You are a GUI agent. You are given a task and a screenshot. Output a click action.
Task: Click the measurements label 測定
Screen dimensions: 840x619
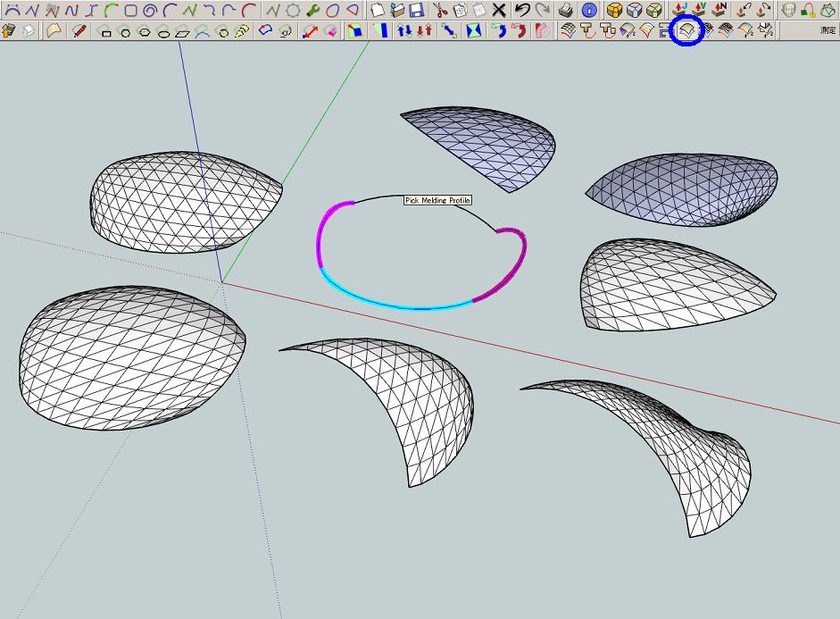(x=828, y=30)
